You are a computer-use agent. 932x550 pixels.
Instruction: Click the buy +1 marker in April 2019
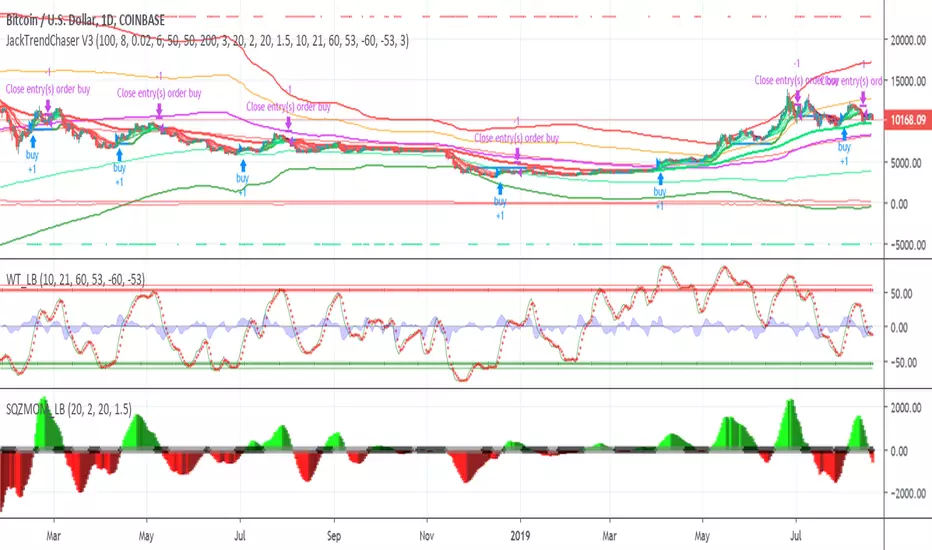(660, 191)
